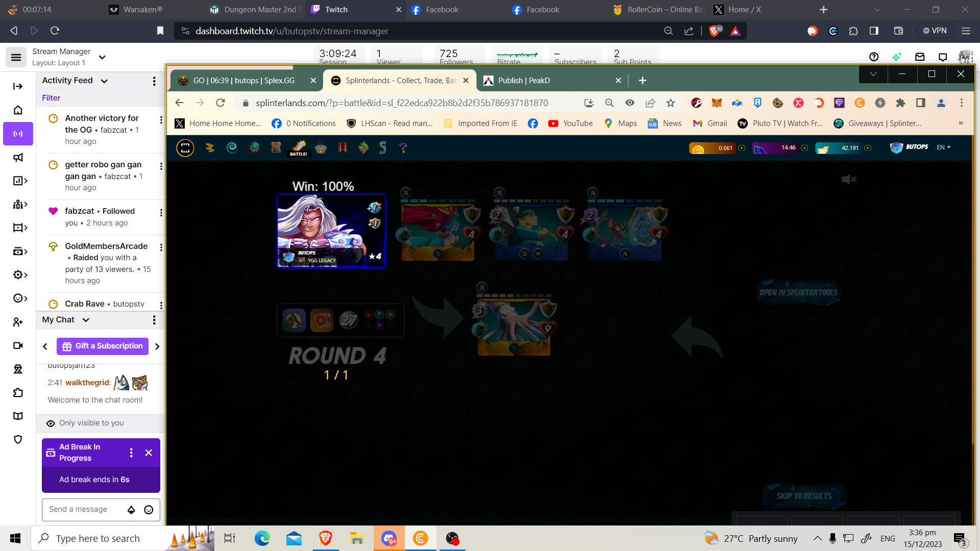Open the Extensions puzzle icon in Twitch sidebar
The image size is (980, 551).
pyautogui.click(x=18, y=392)
